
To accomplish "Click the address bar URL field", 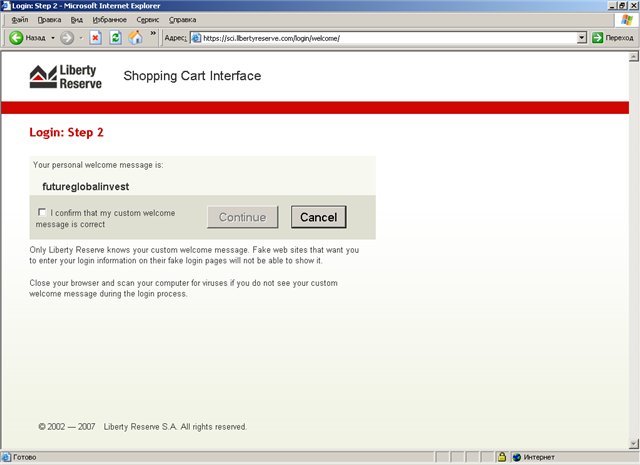I will [390, 38].
